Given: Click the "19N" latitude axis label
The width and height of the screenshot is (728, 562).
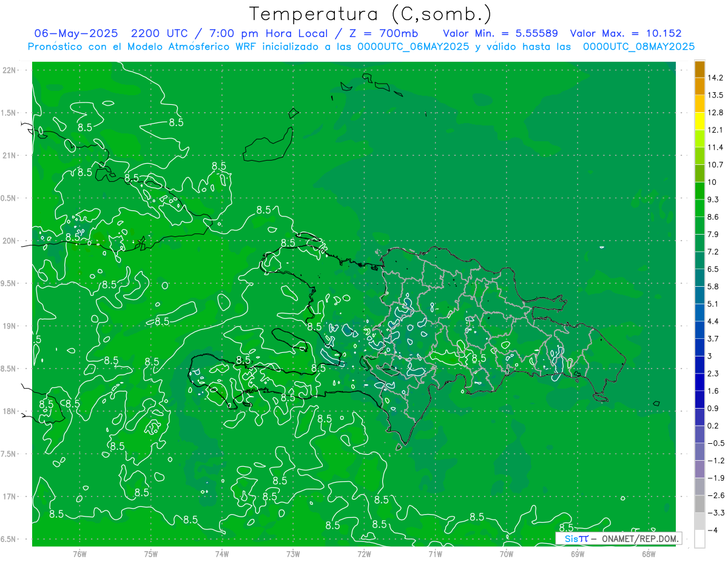Looking at the screenshot, I should (9, 326).
